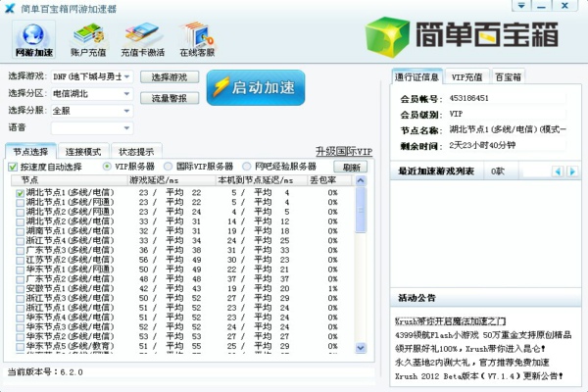Open the 网游加速 globe icon
Screen dimensions: 588x392
[33, 39]
